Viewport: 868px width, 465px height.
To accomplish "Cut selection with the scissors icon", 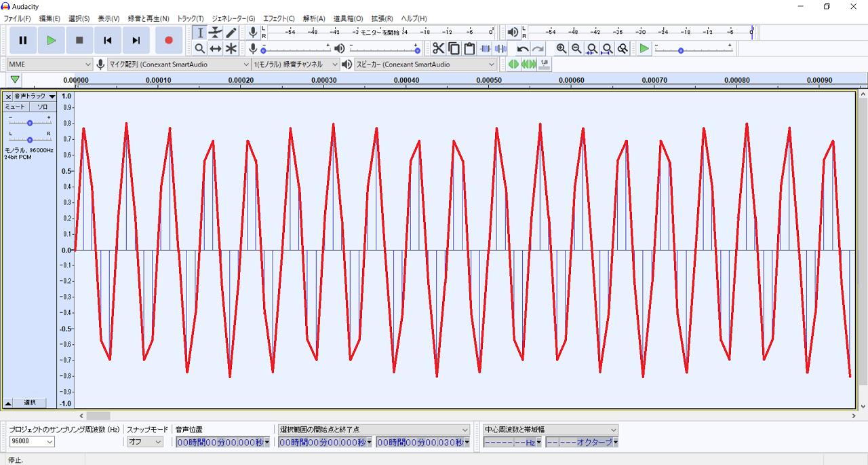I will pos(438,48).
